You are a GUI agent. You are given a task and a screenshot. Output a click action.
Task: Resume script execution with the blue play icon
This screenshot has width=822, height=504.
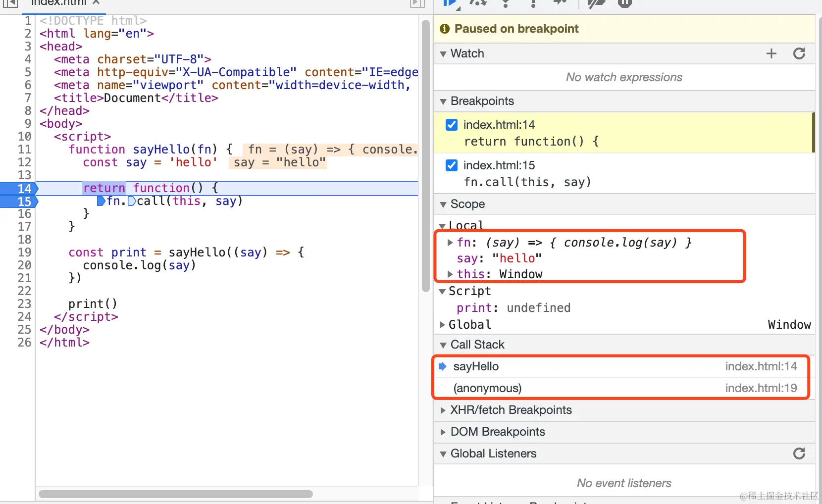pyautogui.click(x=451, y=4)
